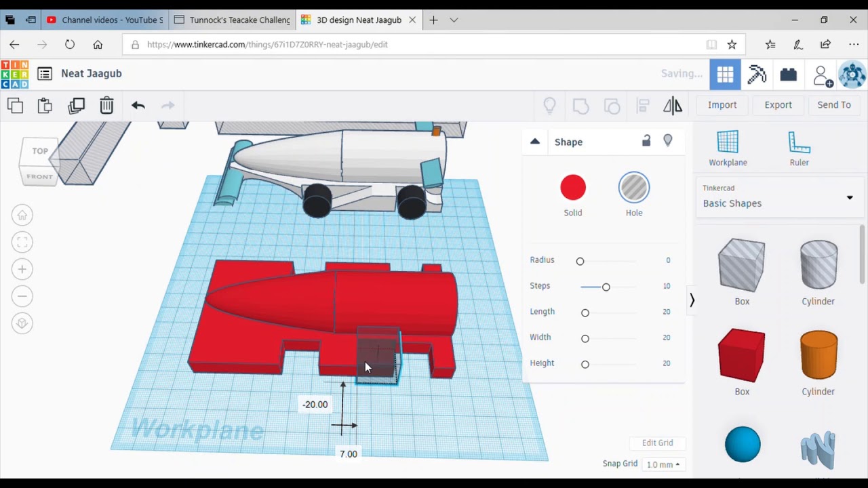Click the Mirror tool icon

[x=673, y=105]
